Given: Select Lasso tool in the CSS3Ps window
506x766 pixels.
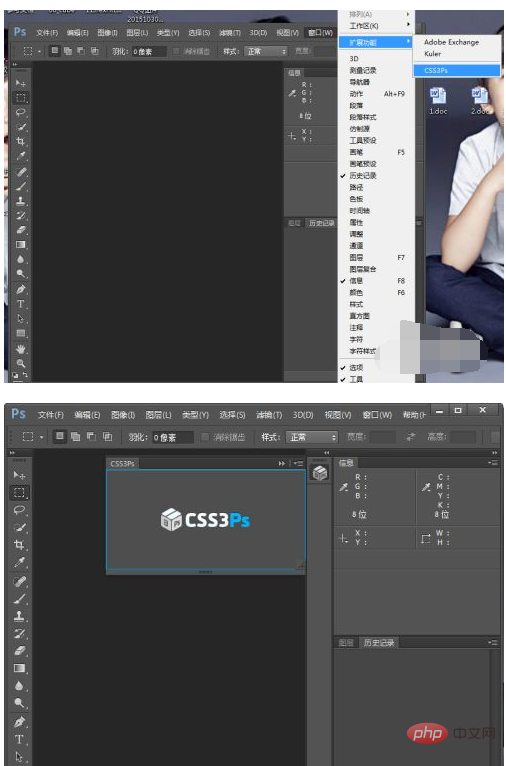Looking at the screenshot, I should click(x=20, y=510).
